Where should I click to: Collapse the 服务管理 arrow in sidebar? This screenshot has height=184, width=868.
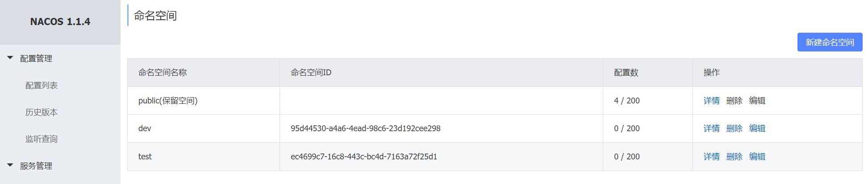point(10,165)
